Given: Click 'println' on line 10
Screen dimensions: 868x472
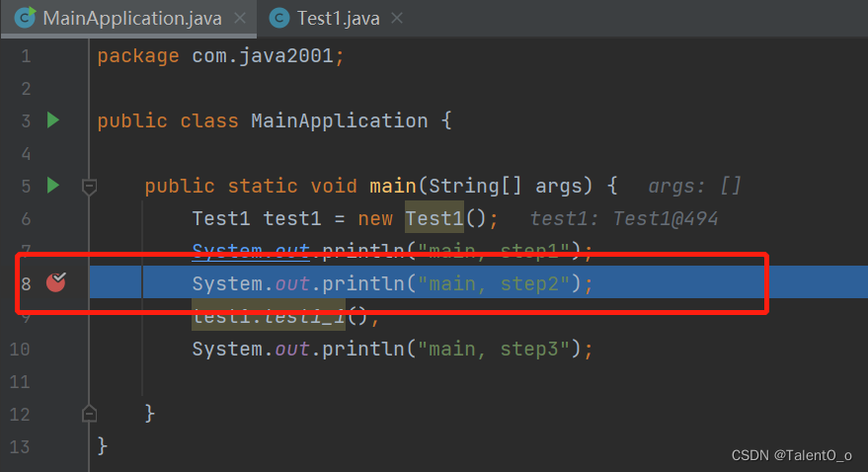Looking at the screenshot, I should 363,350.
